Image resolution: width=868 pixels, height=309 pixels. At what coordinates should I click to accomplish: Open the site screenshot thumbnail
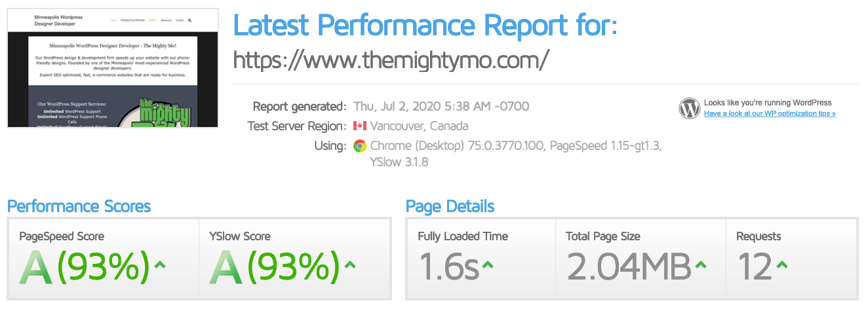pyautogui.click(x=113, y=68)
